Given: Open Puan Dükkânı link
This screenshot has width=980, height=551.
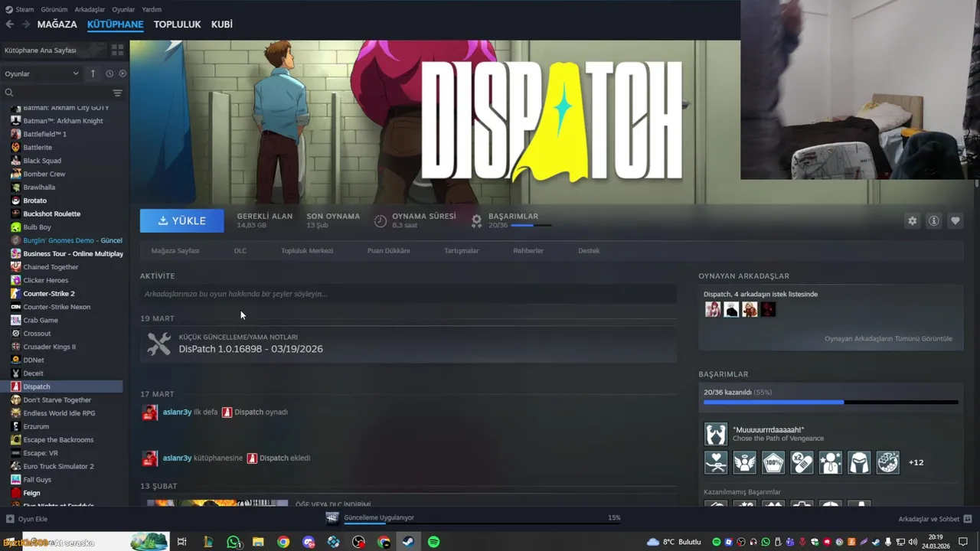Looking at the screenshot, I should (389, 251).
